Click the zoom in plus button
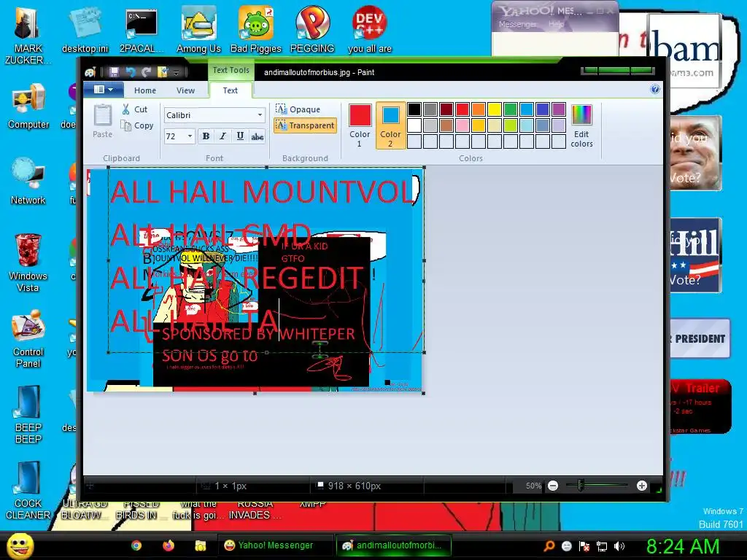 point(642,486)
